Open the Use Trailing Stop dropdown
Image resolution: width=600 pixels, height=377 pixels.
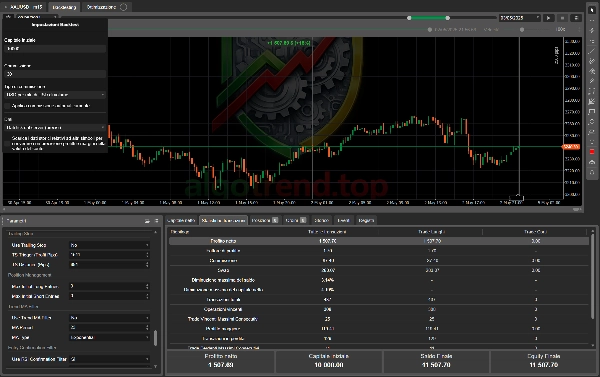[109, 245]
